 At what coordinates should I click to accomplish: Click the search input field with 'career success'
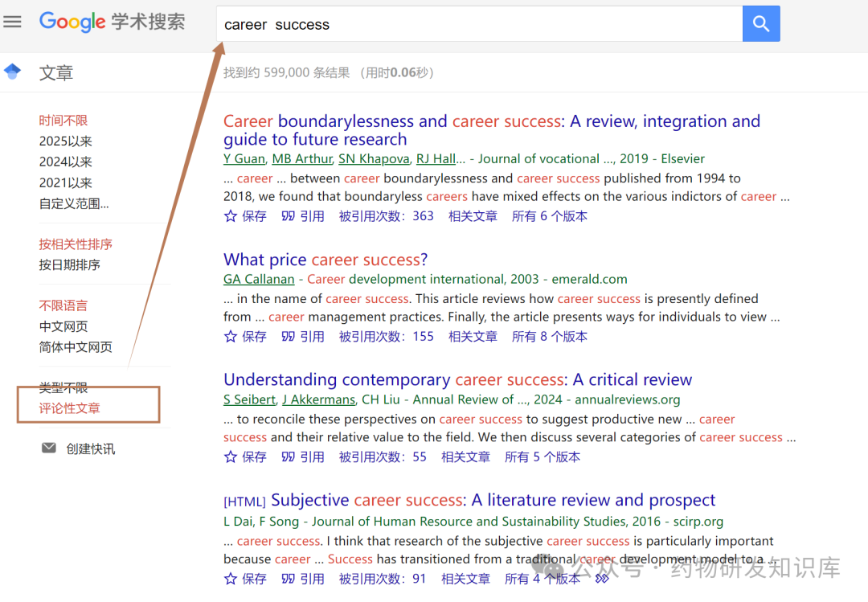(x=478, y=24)
